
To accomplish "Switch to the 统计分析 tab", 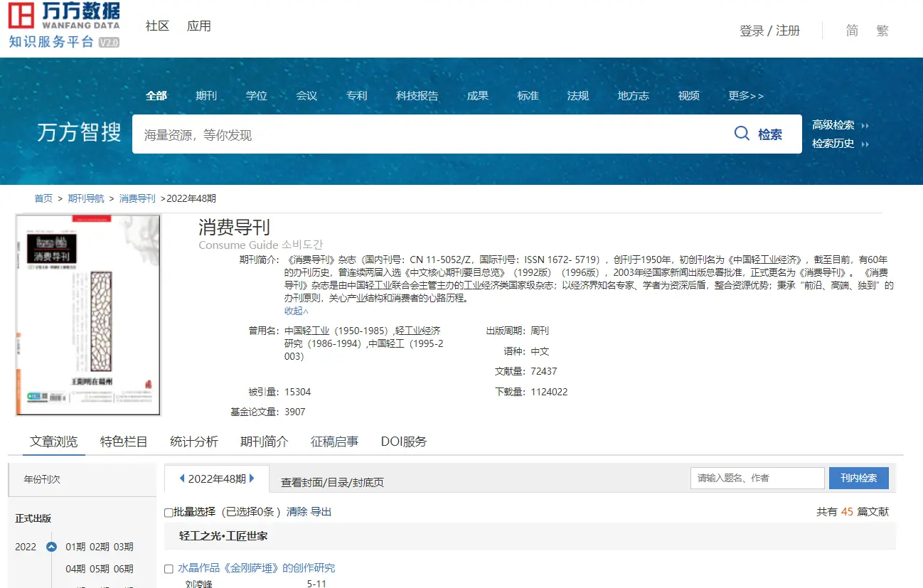I will (x=193, y=442).
